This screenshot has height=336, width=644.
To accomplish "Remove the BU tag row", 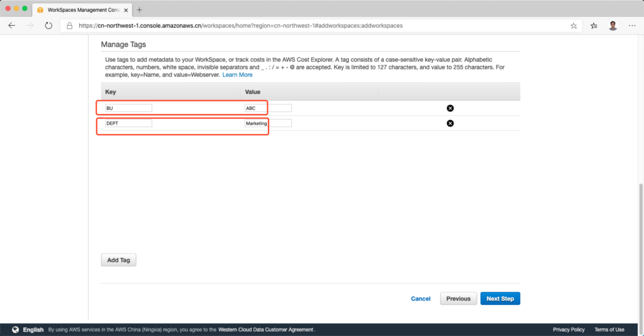I will coord(450,108).
